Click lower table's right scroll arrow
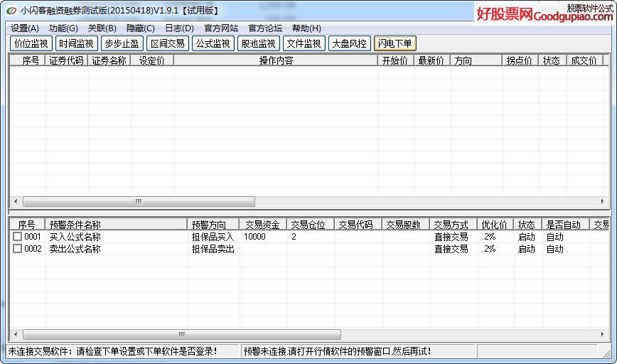 point(603,334)
